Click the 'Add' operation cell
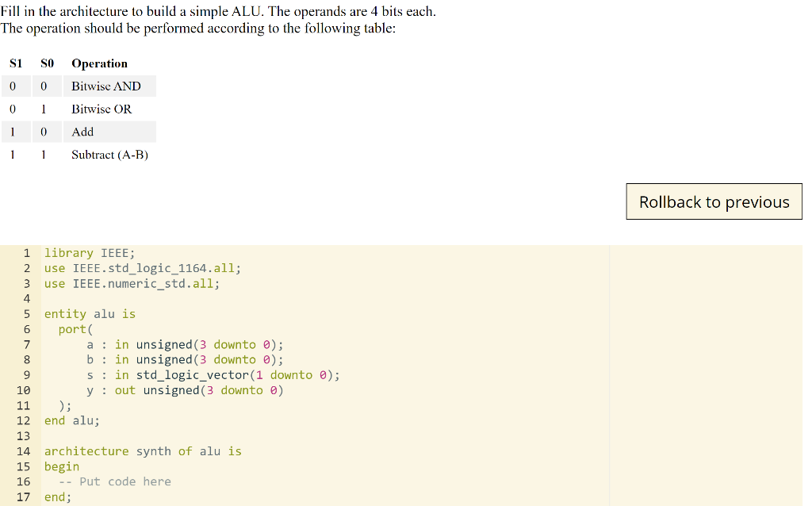Screen dimensions: 812x506 [82, 132]
